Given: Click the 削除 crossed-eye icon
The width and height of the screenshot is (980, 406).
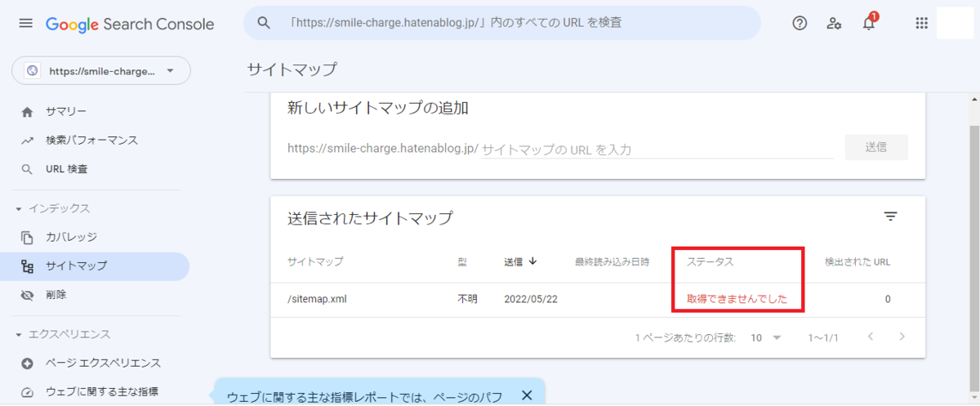Looking at the screenshot, I should 28,294.
